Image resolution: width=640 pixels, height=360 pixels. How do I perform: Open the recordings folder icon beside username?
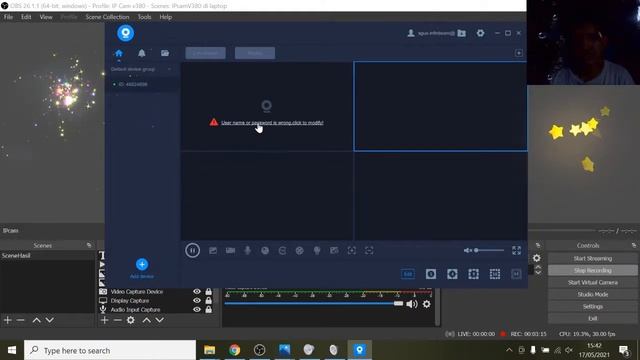click(462, 33)
